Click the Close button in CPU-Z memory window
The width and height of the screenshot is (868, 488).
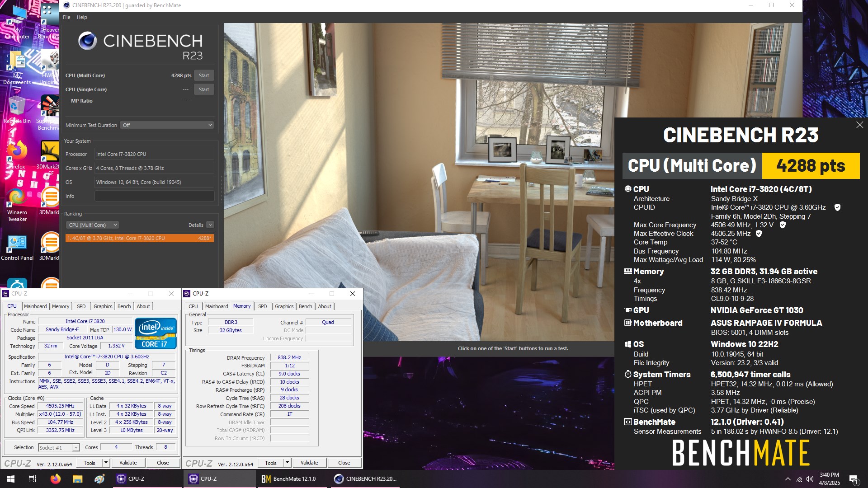pyautogui.click(x=344, y=463)
